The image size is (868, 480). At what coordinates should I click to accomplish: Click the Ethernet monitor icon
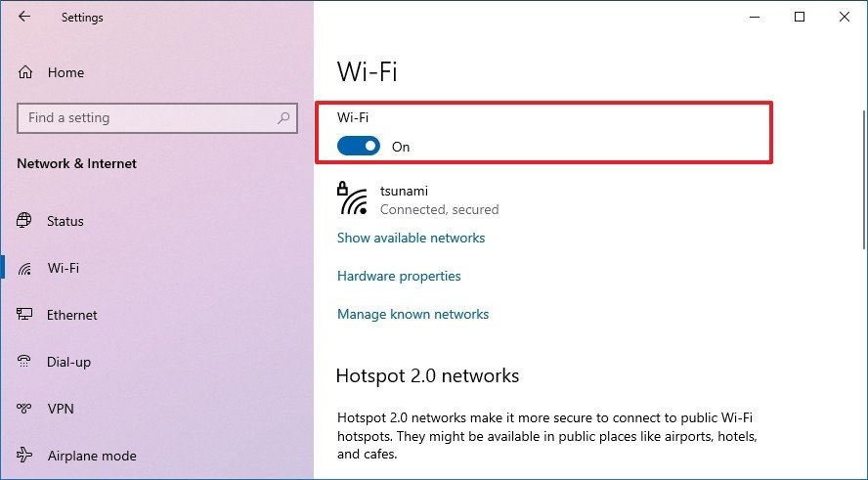click(25, 315)
